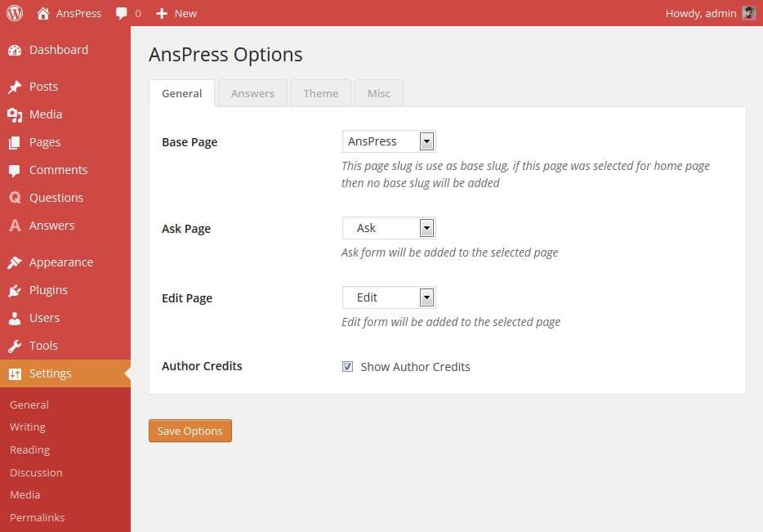Click the Users icon in sidebar
The image size is (763, 532).
click(16, 318)
